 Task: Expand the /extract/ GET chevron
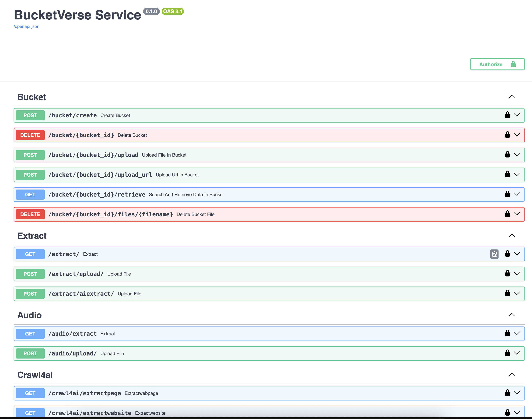(x=517, y=254)
